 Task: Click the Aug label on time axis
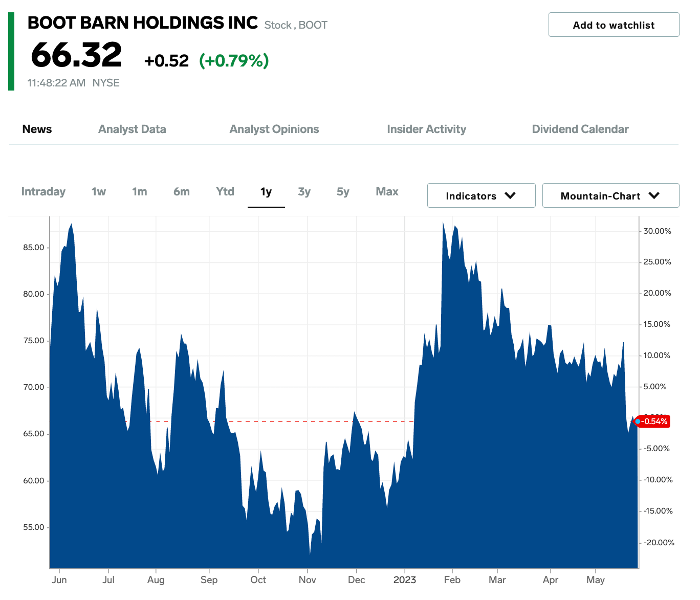[156, 580]
